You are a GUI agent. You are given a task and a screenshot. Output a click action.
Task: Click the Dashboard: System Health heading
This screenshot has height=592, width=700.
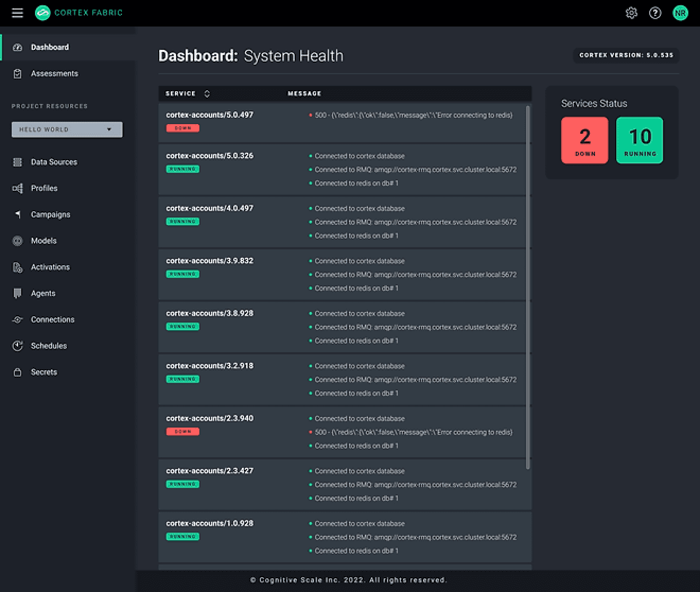251,56
